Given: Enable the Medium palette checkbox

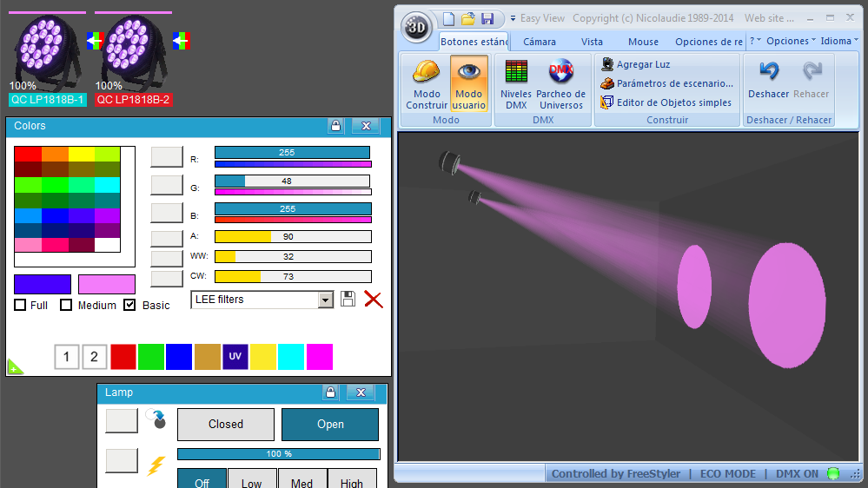Looking at the screenshot, I should 66,305.
